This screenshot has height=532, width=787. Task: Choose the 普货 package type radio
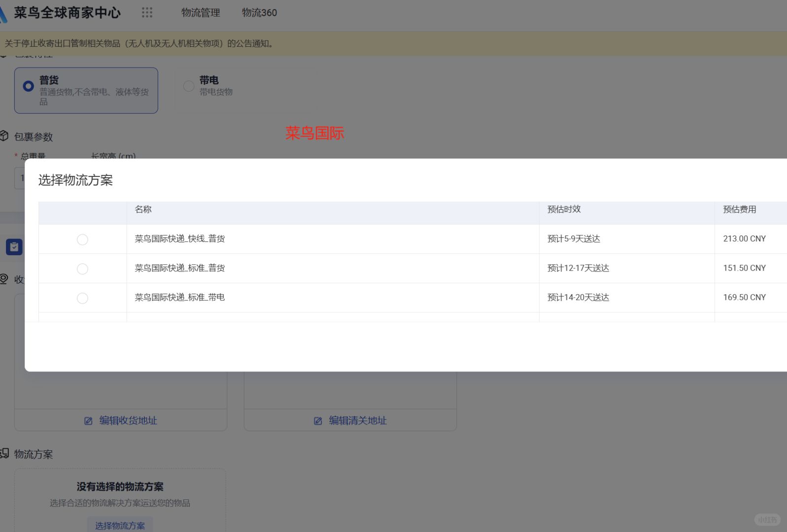(x=29, y=86)
